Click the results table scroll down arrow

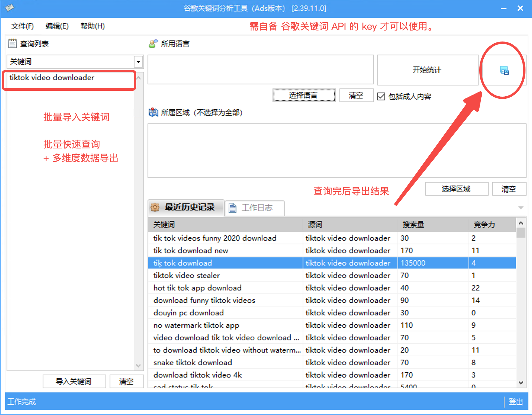pyautogui.click(x=521, y=383)
